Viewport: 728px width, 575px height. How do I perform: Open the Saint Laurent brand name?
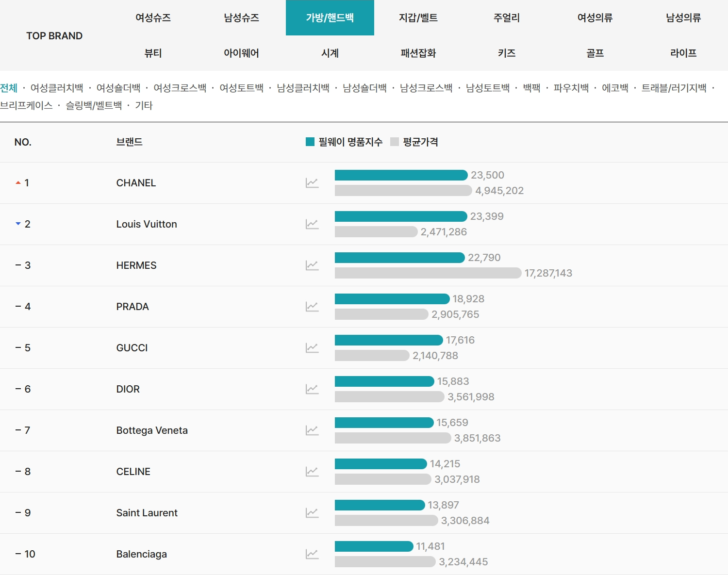pyautogui.click(x=147, y=513)
